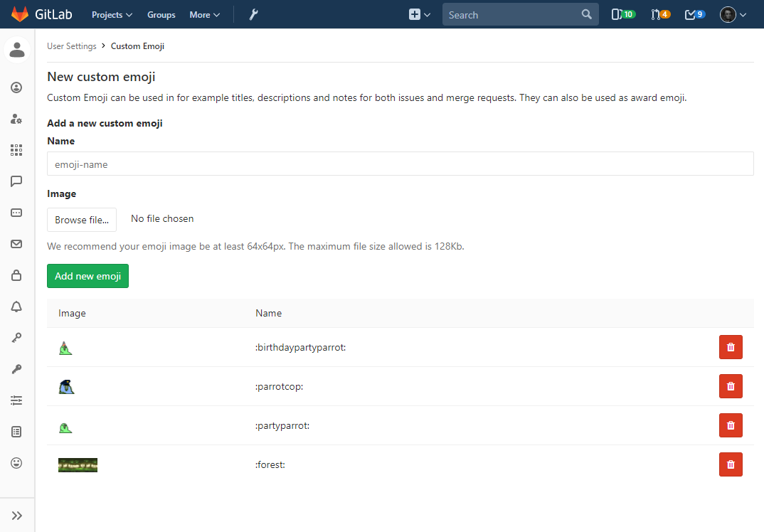
Task: Click Browse file button for image
Action: tap(82, 220)
